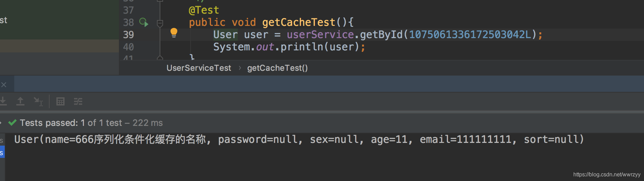Toggle the fold end marker near line 41
644x181 pixels.
(x=160, y=57)
